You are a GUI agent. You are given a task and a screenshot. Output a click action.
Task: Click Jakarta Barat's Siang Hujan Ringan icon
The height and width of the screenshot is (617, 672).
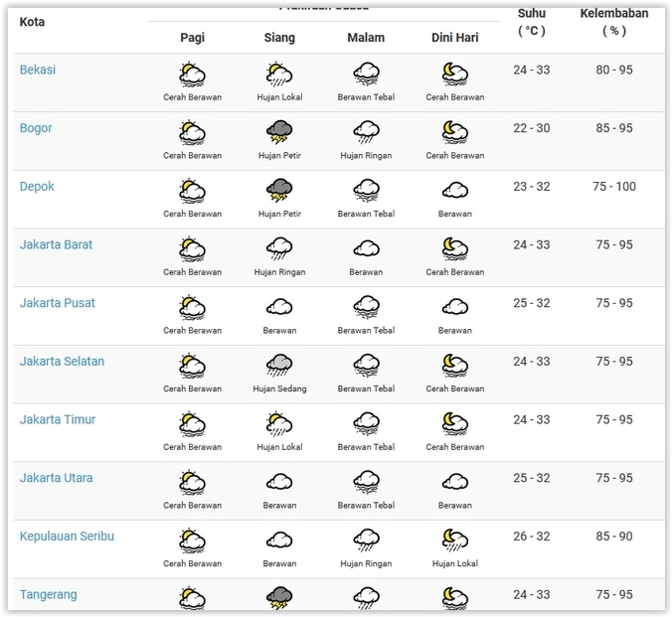[279, 248]
